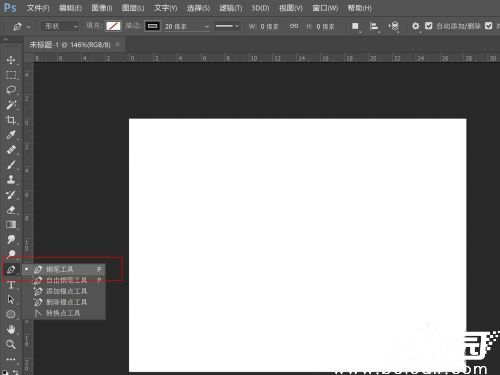Image resolution: width=500 pixels, height=375 pixels.
Task: Open the gear options in options bar
Action: 415,26
